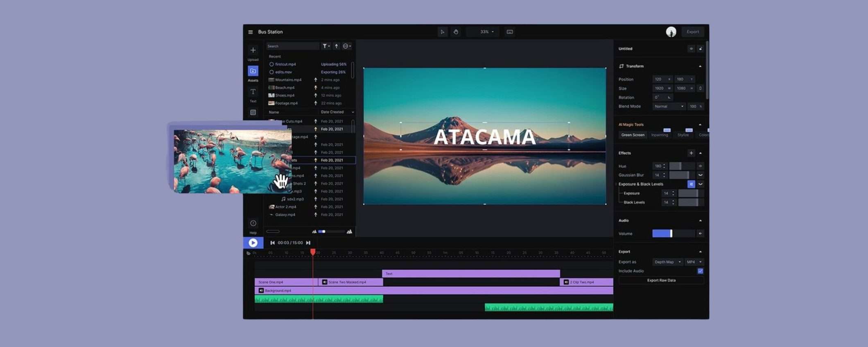Click the Export button at top right
The image size is (868, 347).
pos(693,32)
